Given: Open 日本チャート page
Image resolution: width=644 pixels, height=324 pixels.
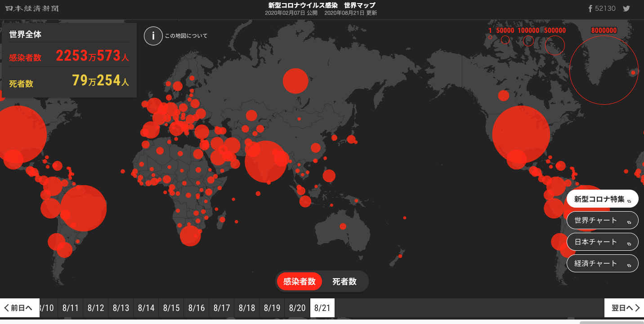Looking at the screenshot, I should [x=602, y=242].
